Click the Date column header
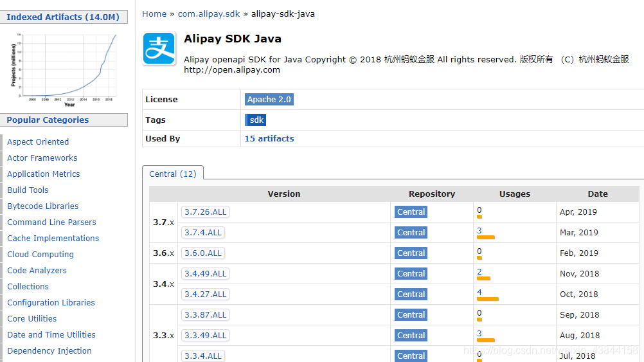The image size is (644, 362). click(598, 194)
